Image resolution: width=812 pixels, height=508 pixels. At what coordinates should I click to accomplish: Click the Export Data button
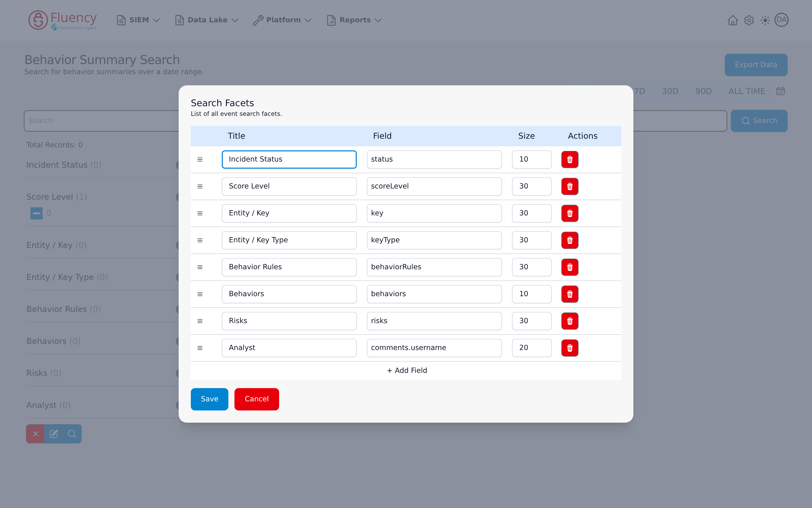pos(756,65)
